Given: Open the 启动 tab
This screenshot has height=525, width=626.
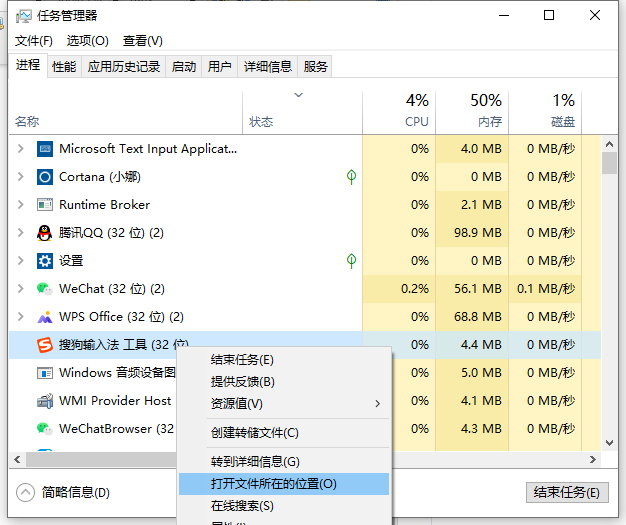Looking at the screenshot, I should [x=184, y=67].
